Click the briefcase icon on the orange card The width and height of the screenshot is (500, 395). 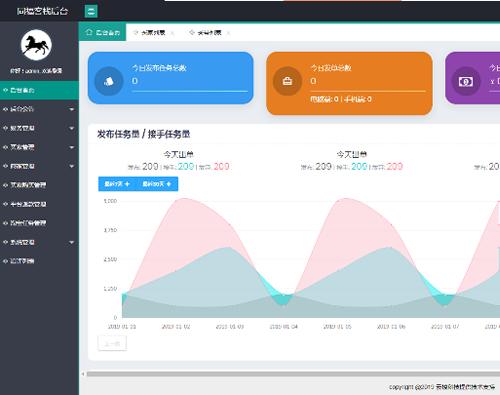(287, 81)
